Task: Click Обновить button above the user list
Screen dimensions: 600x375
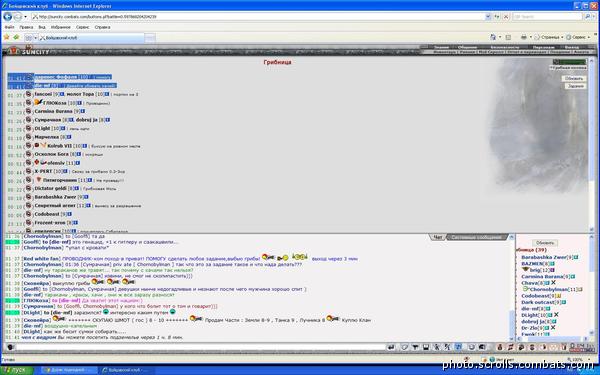Action: (545, 243)
